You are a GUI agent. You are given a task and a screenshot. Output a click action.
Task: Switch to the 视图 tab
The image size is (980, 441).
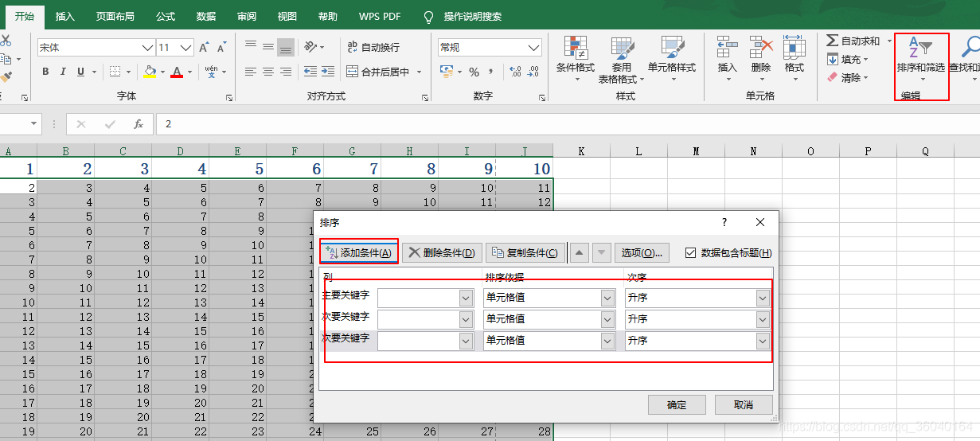(287, 16)
